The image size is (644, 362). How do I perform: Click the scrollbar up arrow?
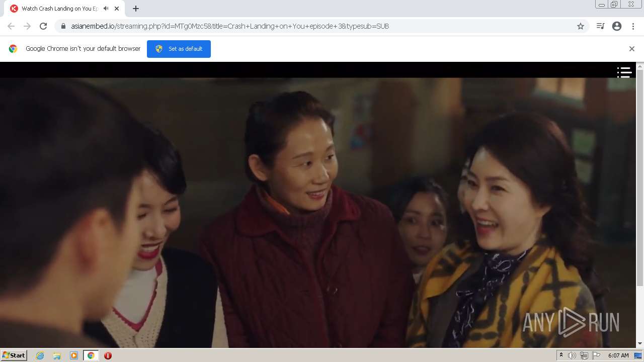pos(640,66)
